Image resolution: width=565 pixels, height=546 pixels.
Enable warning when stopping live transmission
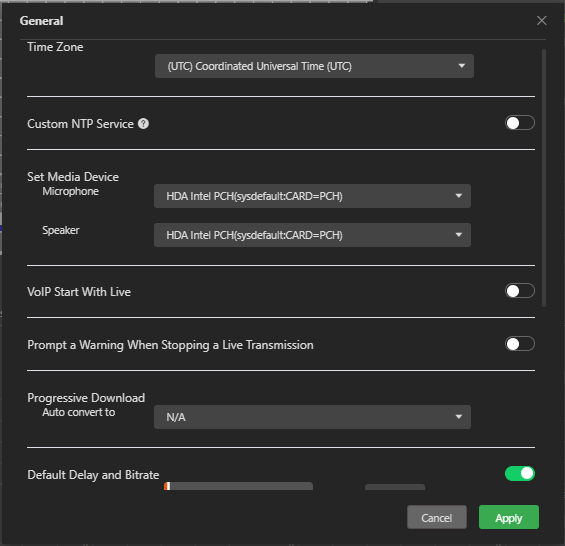tap(520, 344)
